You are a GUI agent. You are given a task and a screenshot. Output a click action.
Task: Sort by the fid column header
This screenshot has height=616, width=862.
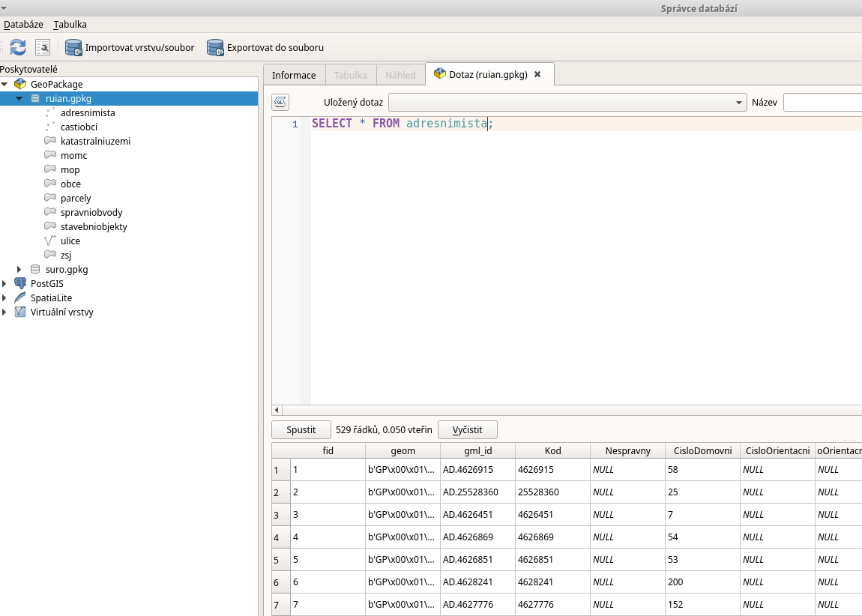click(x=328, y=450)
